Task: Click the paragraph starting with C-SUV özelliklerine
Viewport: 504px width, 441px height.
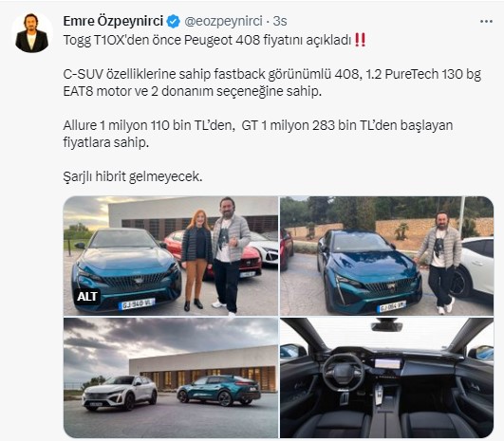Action: click(x=271, y=83)
